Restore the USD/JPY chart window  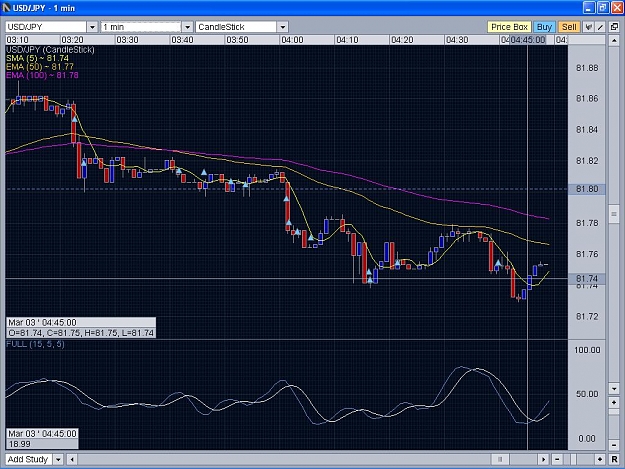(x=603, y=8)
